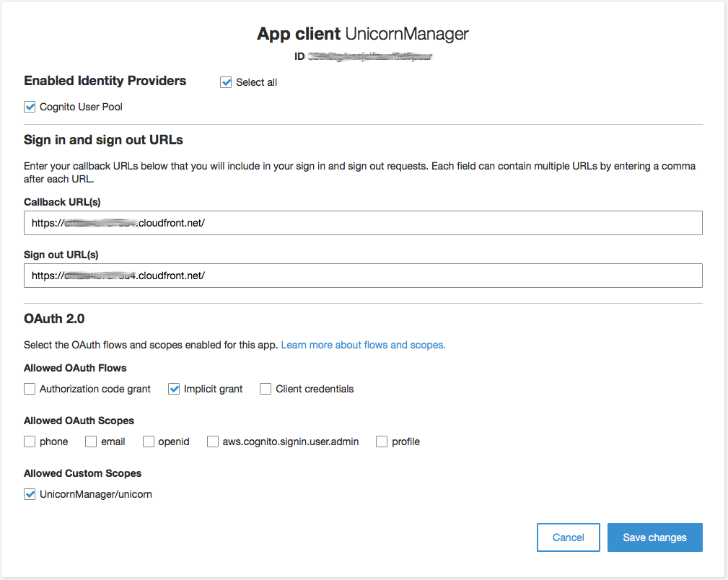Image resolution: width=728 pixels, height=580 pixels.
Task: Cancel the app client changes
Action: pyautogui.click(x=569, y=537)
